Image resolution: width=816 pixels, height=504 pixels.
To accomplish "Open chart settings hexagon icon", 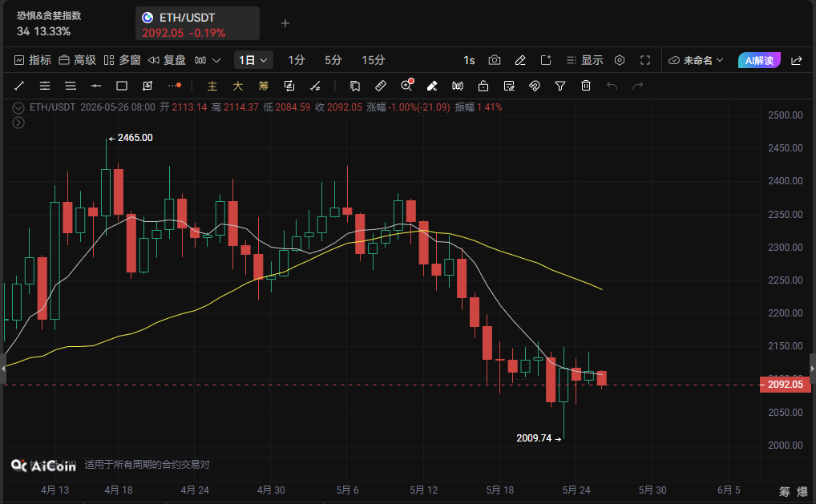I will tap(620, 60).
